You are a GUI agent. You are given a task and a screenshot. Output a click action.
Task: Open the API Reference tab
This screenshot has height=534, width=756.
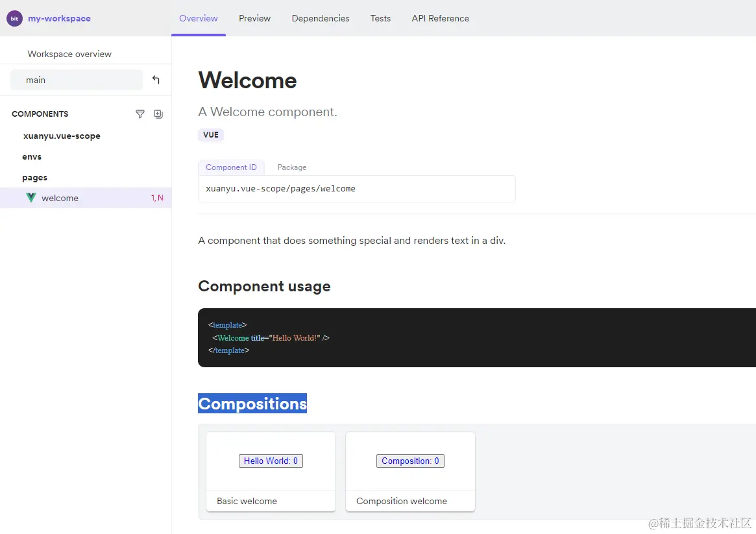(x=440, y=18)
